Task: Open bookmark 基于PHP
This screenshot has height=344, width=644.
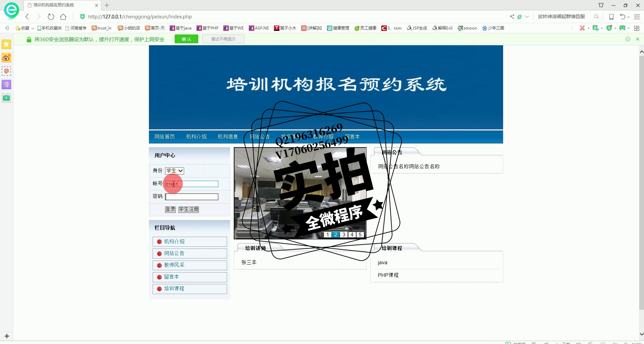Action: tap(207, 28)
